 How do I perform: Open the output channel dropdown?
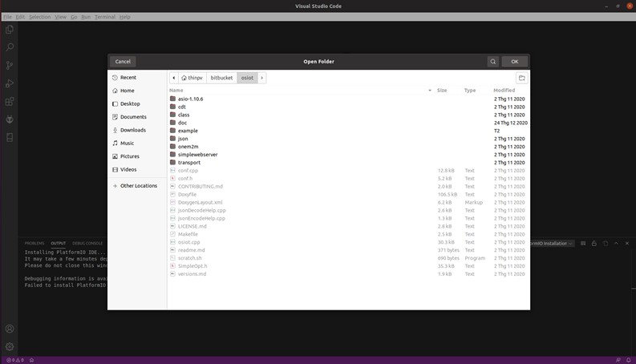point(552,243)
